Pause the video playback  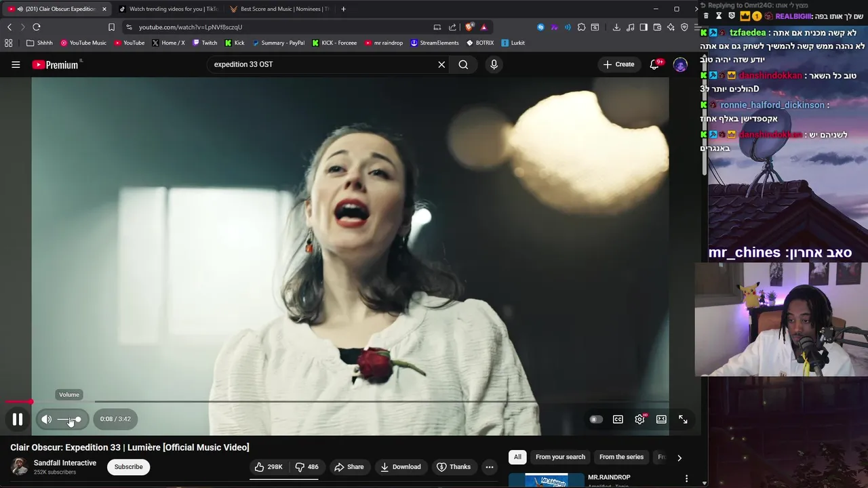point(18,419)
